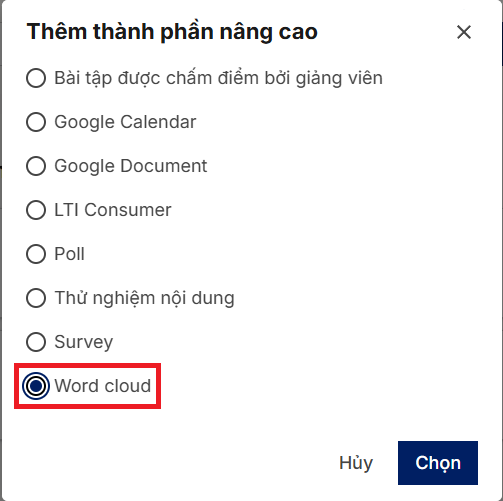Click the 'Bài tập được chấm điểm bởi giảng viên' text
503x501 pixels.
218,78
